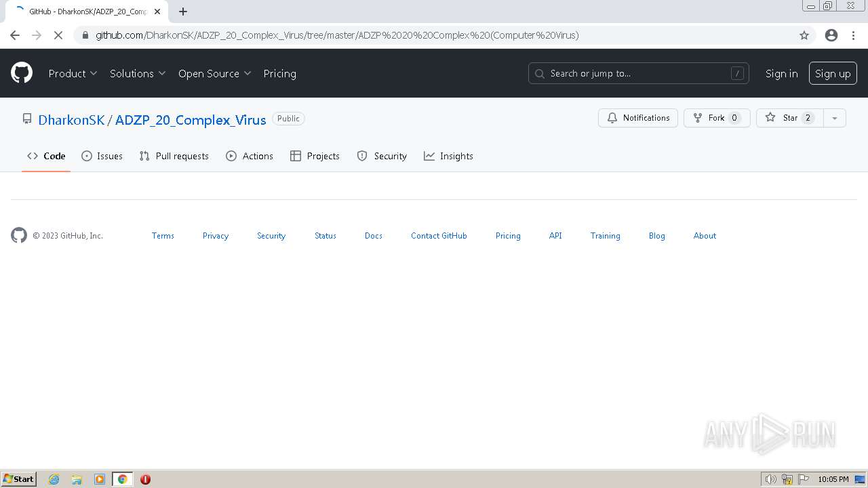This screenshot has height=488, width=868.
Task: Open the footer Pricing link
Action: click(508, 236)
